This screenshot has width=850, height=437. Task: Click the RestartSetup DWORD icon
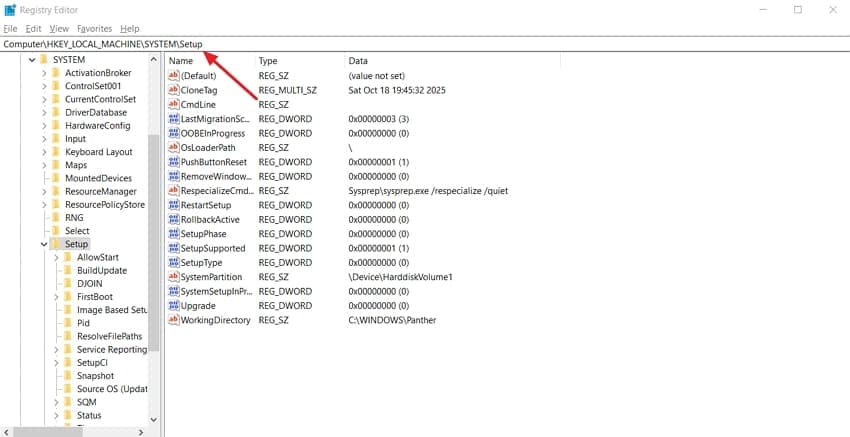pyautogui.click(x=173, y=205)
